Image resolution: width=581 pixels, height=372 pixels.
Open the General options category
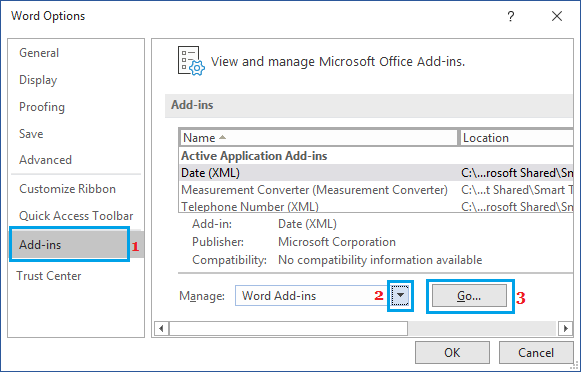(x=39, y=53)
